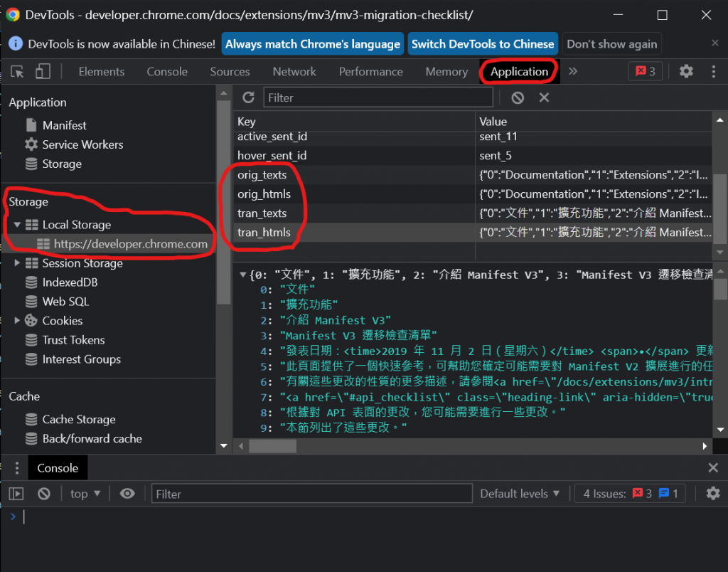Select the tran_htmls key row
The height and width of the screenshot is (572, 728).
pos(472,233)
